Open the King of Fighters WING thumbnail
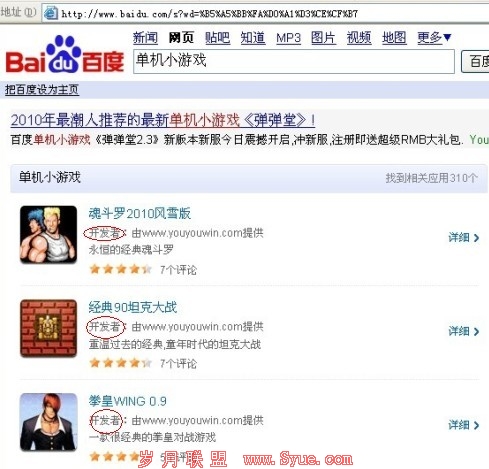489x469 pixels. (x=48, y=422)
